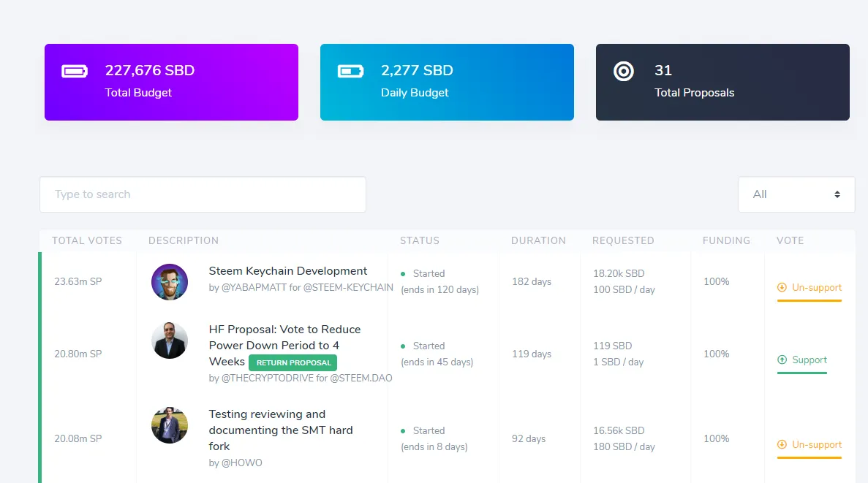Click the 100% funding value for SMT testing proposal
Image resolution: width=868 pixels, height=483 pixels.
(x=717, y=438)
